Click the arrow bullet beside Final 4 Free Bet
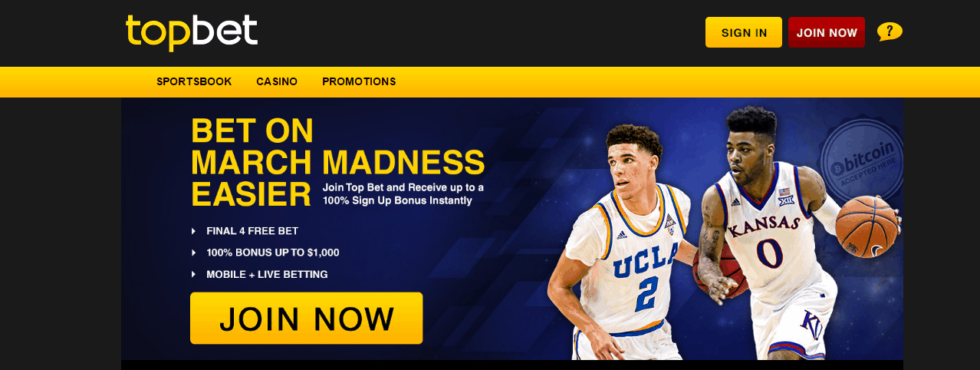 pyautogui.click(x=193, y=231)
